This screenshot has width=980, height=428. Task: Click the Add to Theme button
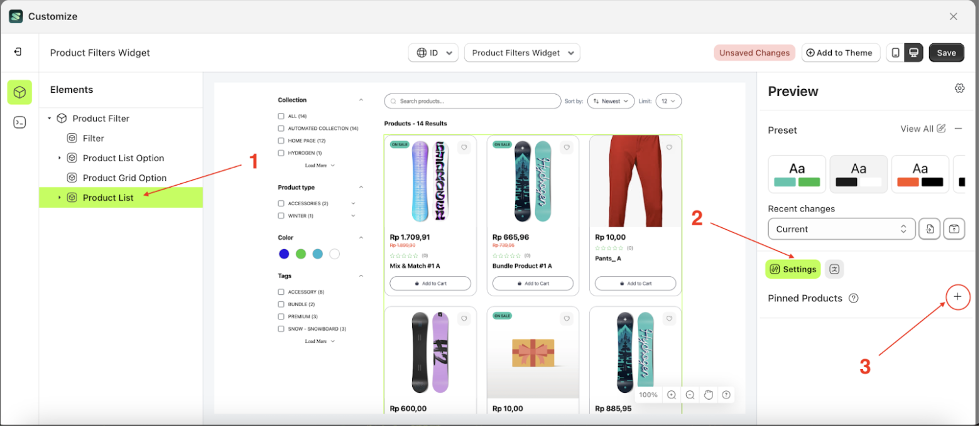pyautogui.click(x=839, y=53)
